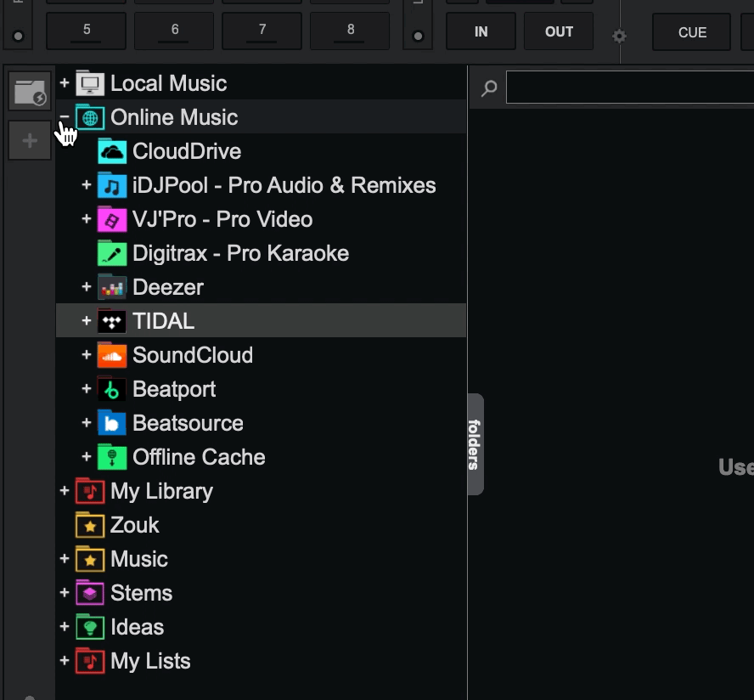Viewport: 754px width, 700px height.
Task: Expand the Stems folder node
Action: tap(65, 592)
